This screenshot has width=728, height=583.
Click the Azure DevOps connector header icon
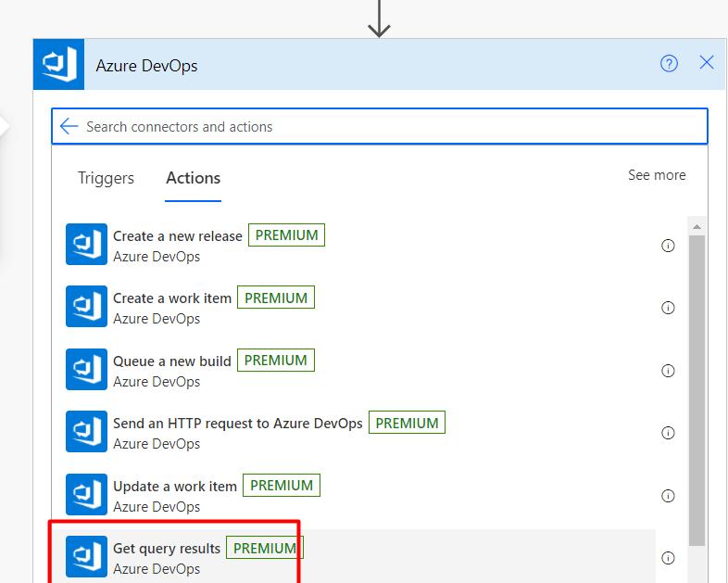(58, 64)
